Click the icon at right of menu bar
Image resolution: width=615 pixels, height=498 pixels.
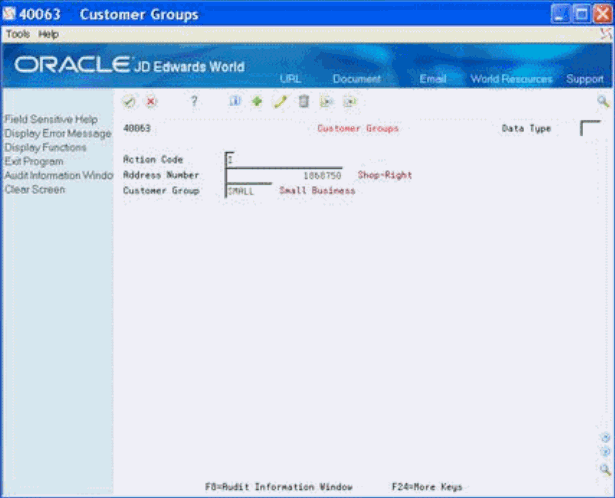coord(606,34)
